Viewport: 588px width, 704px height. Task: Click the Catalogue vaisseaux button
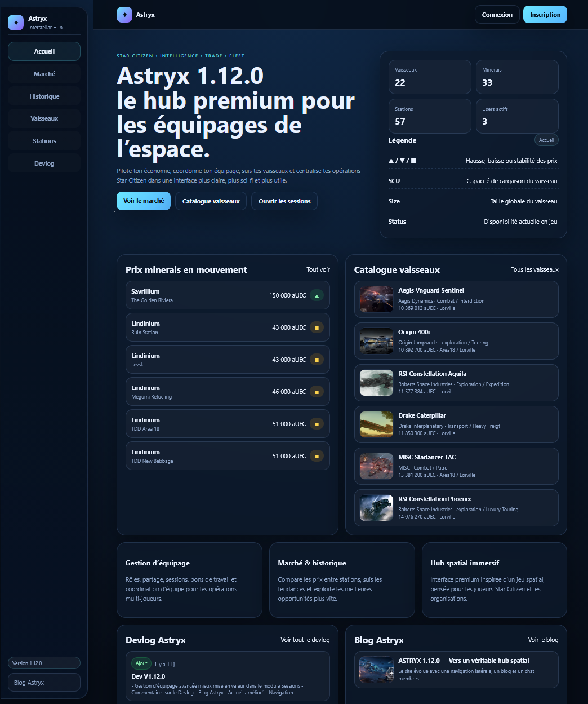tap(211, 201)
